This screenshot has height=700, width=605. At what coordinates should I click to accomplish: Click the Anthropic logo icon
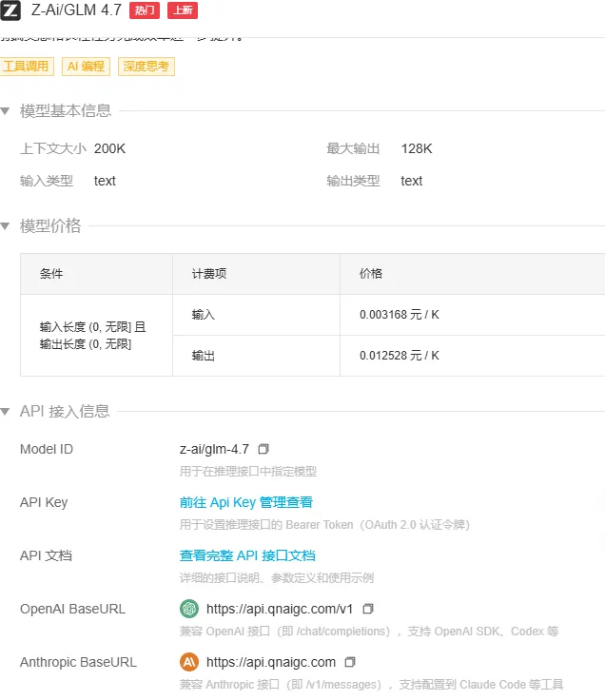tap(189, 662)
